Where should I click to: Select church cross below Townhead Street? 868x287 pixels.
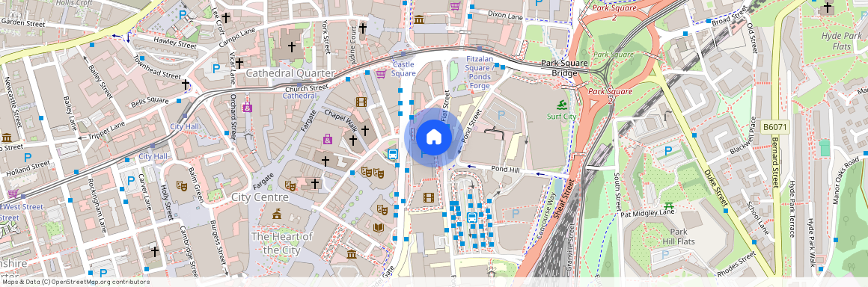pyautogui.click(x=186, y=84)
